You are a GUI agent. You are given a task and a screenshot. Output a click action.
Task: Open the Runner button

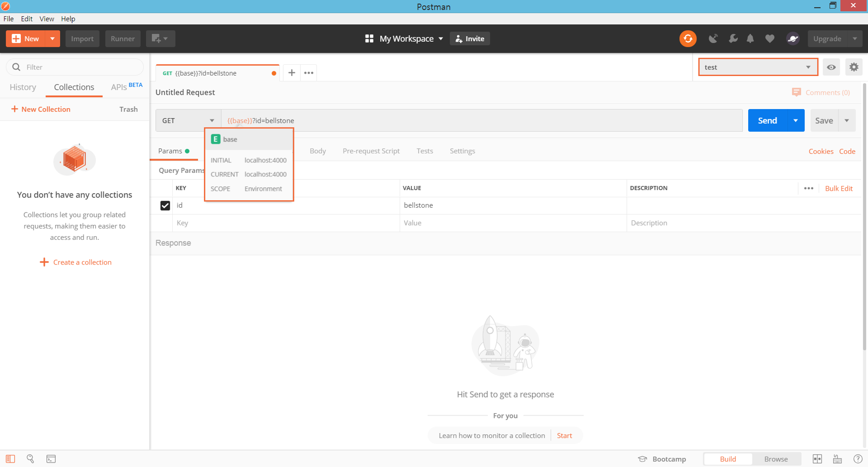122,39
